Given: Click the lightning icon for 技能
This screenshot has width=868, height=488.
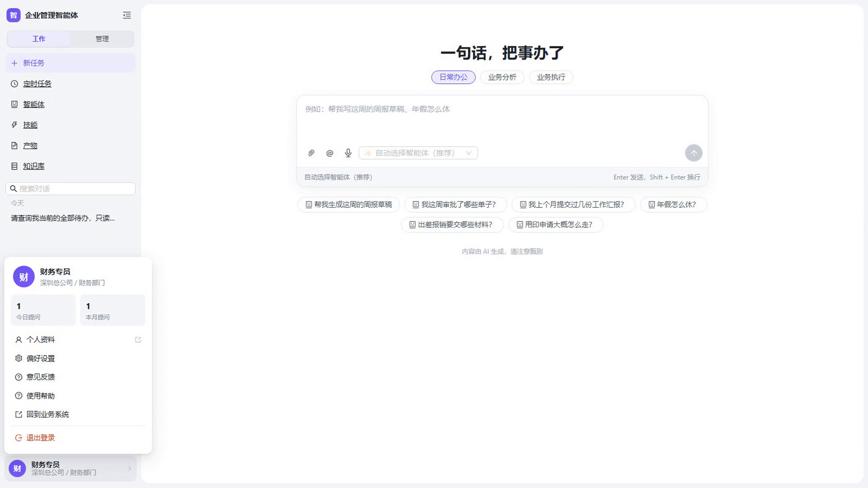Looking at the screenshot, I should pos(14,125).
